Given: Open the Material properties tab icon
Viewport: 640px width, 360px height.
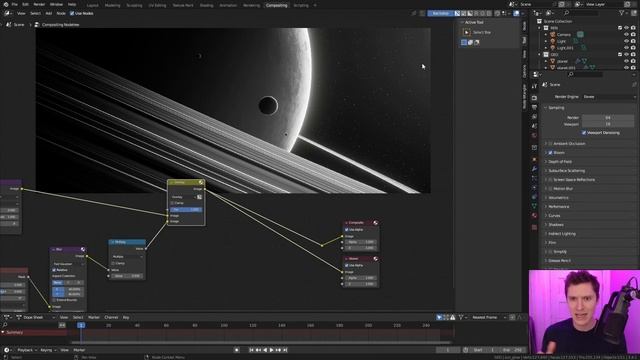Looking at the screenshot, I should click(534, 216).
